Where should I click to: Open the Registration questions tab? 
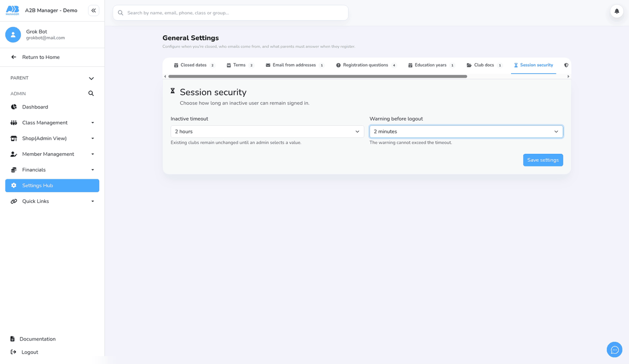pos(366,65)
